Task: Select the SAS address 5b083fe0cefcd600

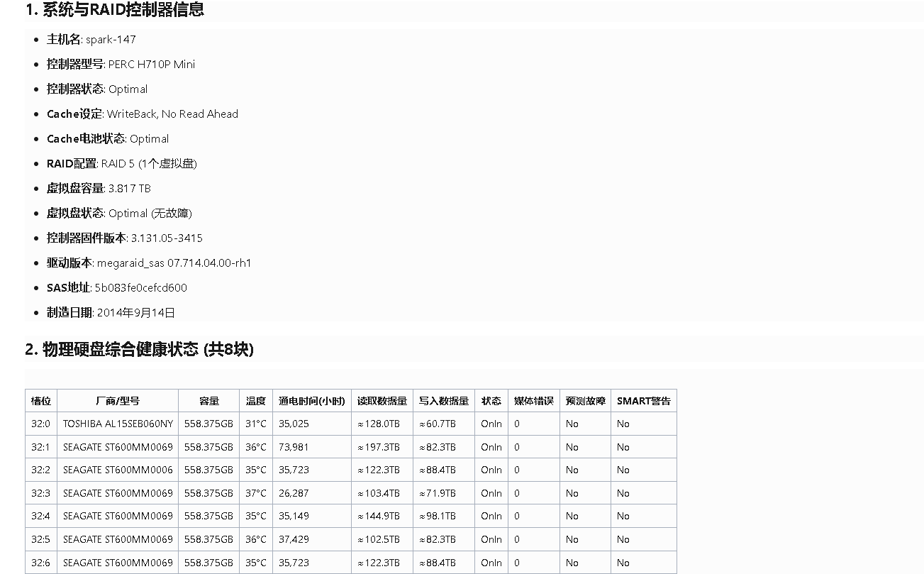Action: tap(141, 288)
